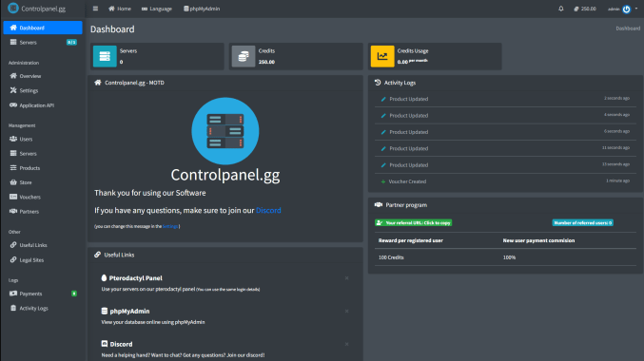The height and width of the screenshot is (361, 644).
Task: Dismiss the phpMyAdmin link with its X
Action: pyautogui.click(x=346, y=311)
